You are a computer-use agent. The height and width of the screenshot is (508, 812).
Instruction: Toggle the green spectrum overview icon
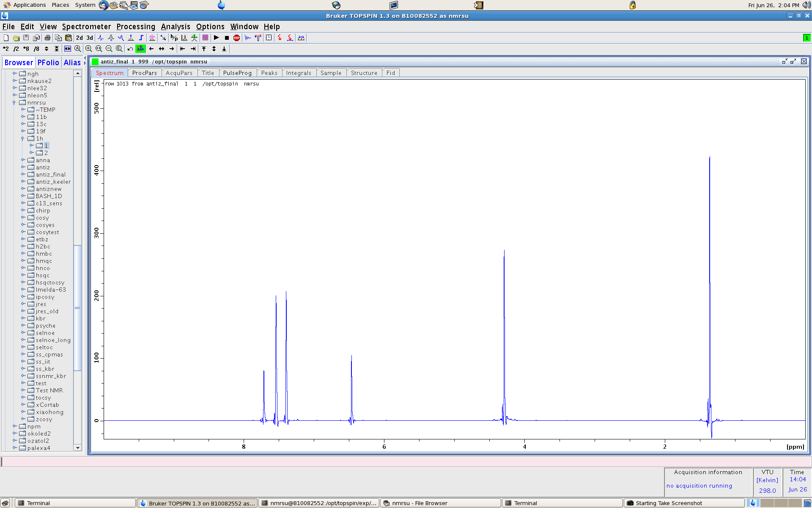click(x=140, y=49)
